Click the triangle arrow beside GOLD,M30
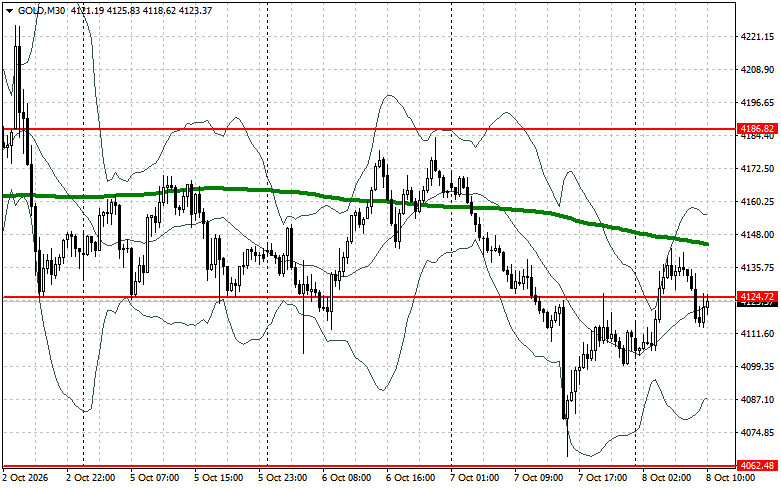The image size is (781, 489). (10, 10)
